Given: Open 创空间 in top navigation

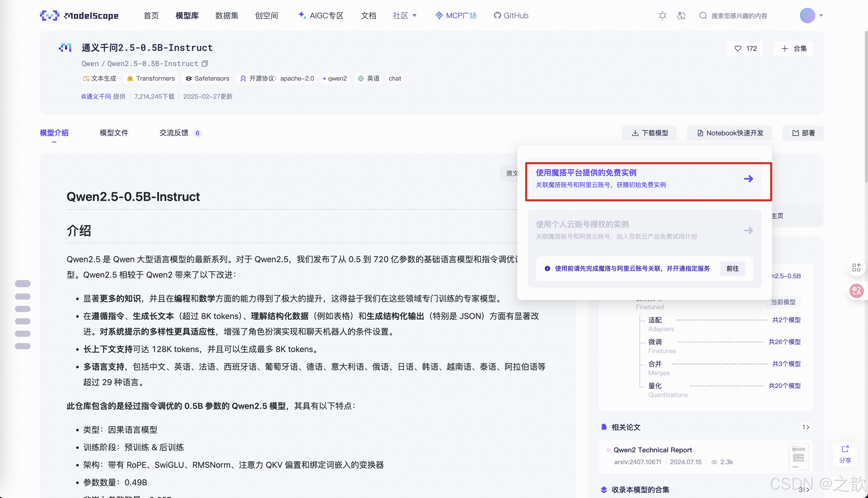Looking at the screenshot, I should 266,15.
